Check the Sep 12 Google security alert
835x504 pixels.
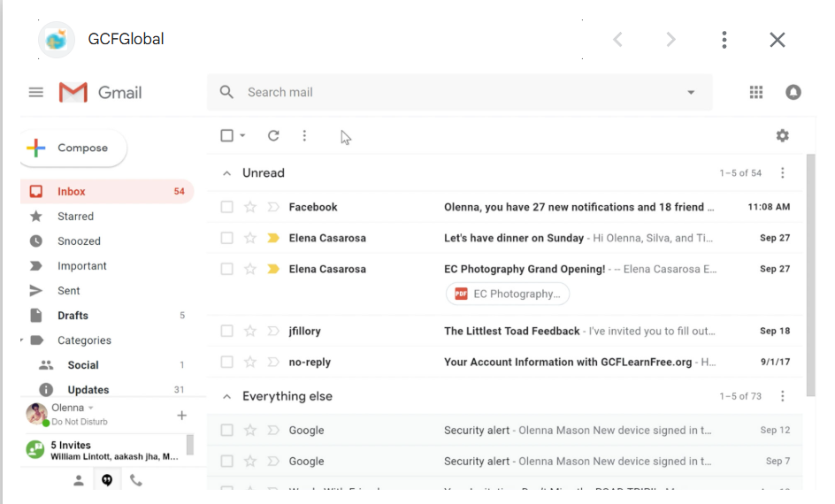click(x=226, y=430)
